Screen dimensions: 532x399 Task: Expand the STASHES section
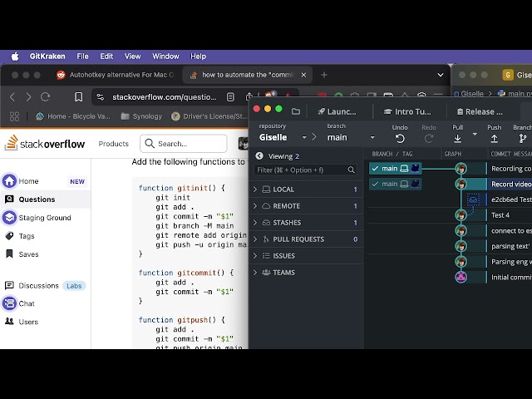(x=306, y=223)
